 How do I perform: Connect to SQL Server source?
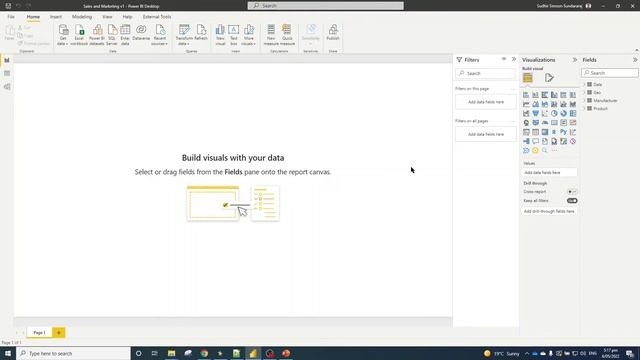[x=112, y=35]
